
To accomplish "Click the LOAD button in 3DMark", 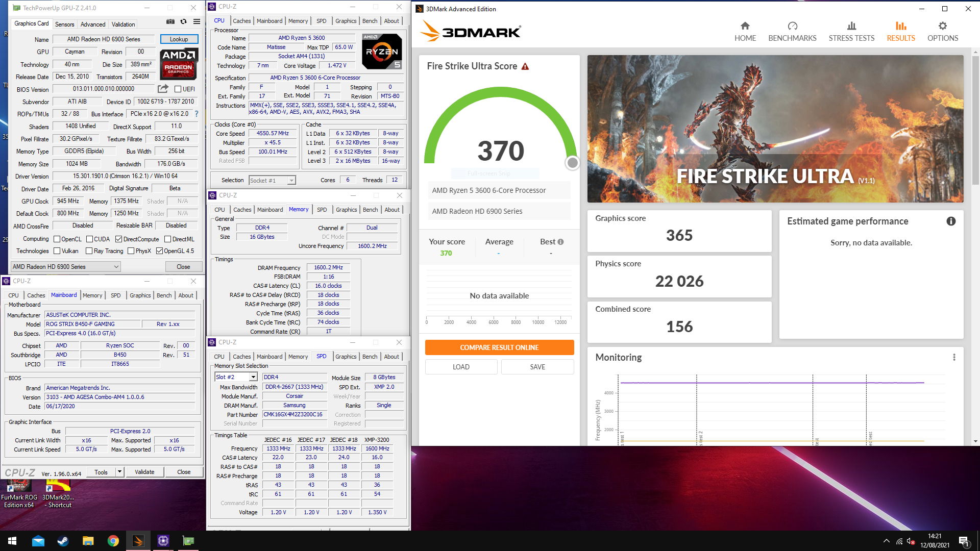I will click(461, 367).
